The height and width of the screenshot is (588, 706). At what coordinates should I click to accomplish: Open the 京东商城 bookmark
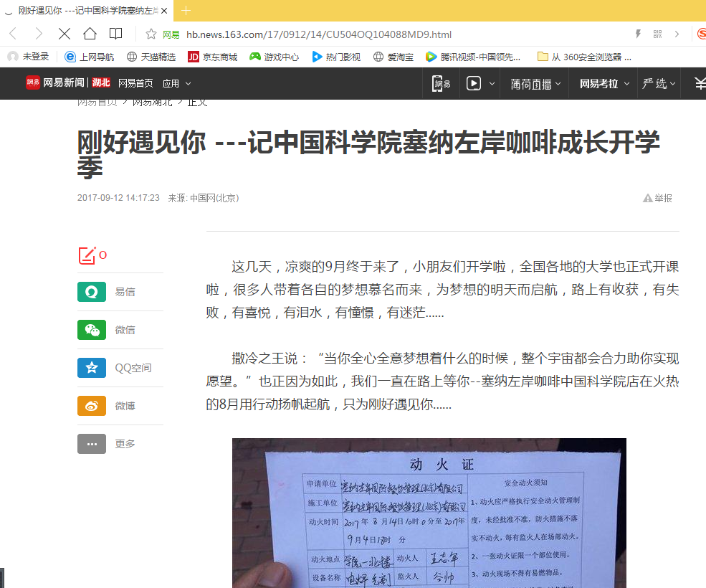212,57
